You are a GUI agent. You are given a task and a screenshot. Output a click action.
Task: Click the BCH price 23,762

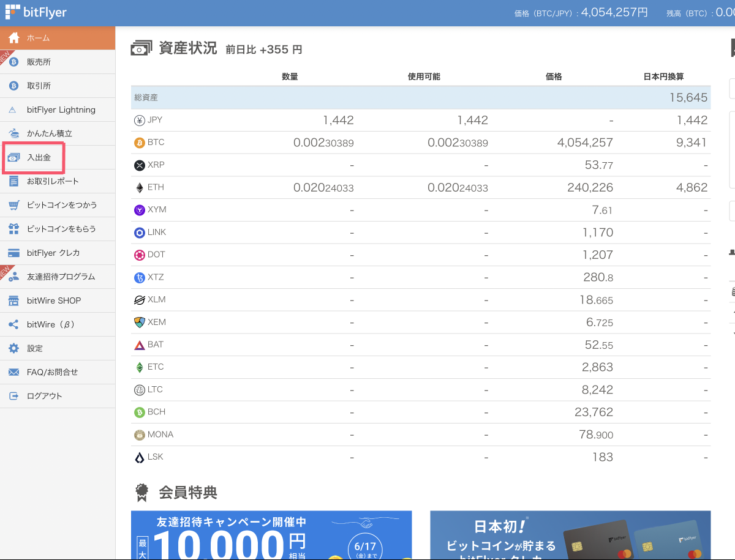(594, 412)
